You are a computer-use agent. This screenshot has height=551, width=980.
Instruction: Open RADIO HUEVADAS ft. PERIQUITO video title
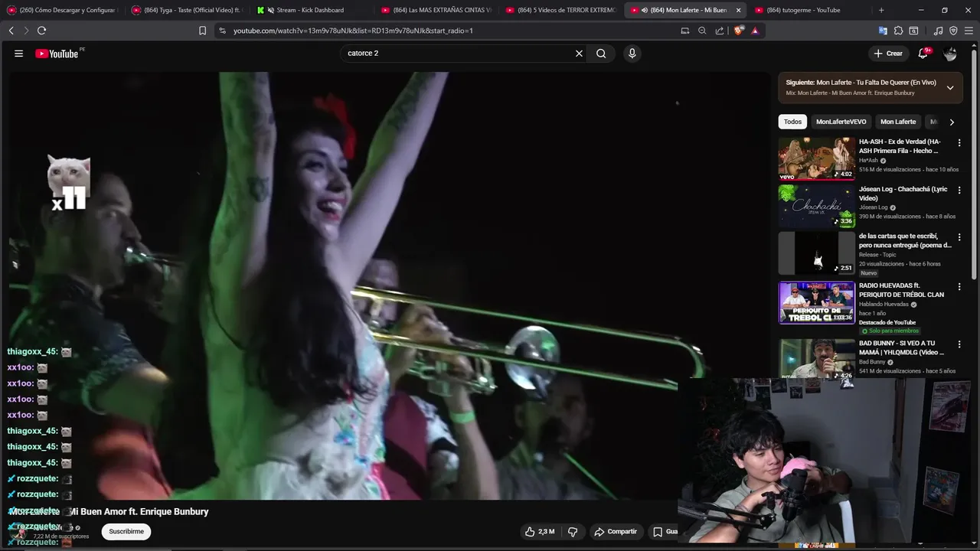point(901,290)
